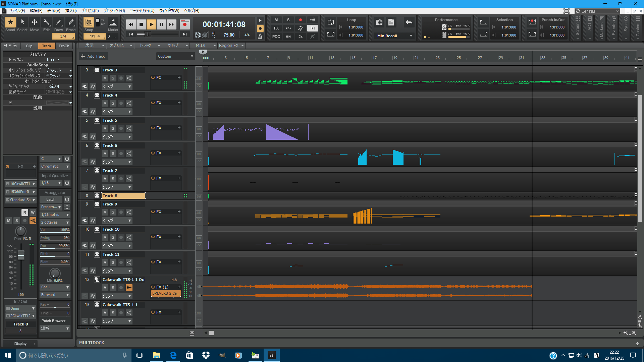Screen dimensions: 644x362
Task: Toggle input echo on Track 7
Action: point(129,179)
